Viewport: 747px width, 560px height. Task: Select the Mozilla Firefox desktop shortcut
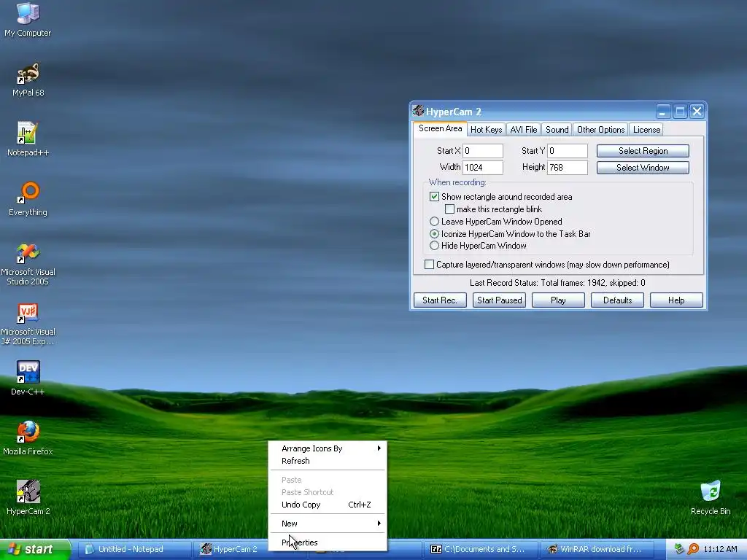pos(28,438)
